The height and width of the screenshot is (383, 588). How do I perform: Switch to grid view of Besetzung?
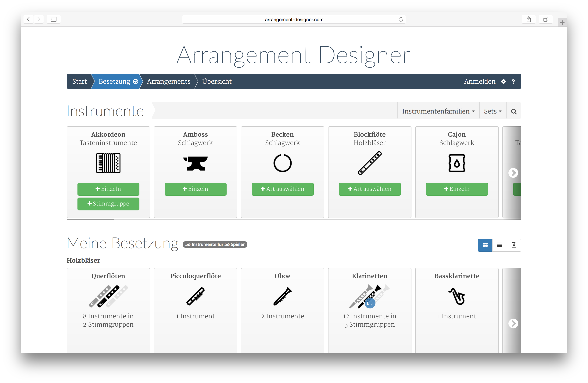click(485, 245)
